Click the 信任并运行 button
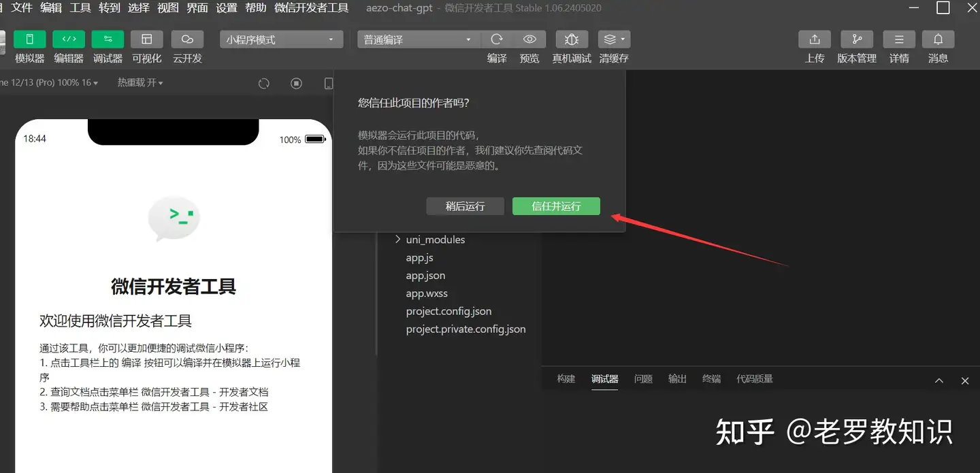This screenshot has width=980, height=473. [556, 206]
